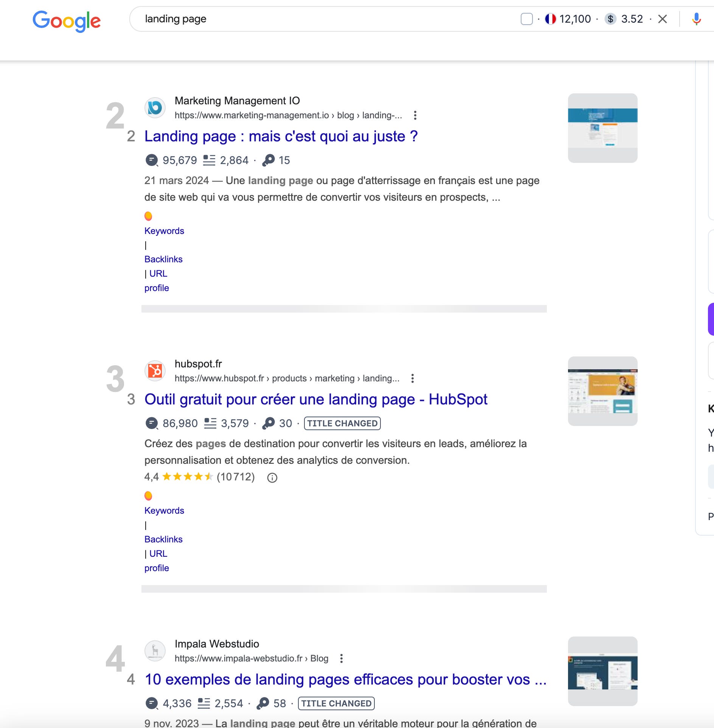Click the key icon beside 30
The height and width of the screenshot is (728, 714).
point(269,423)
